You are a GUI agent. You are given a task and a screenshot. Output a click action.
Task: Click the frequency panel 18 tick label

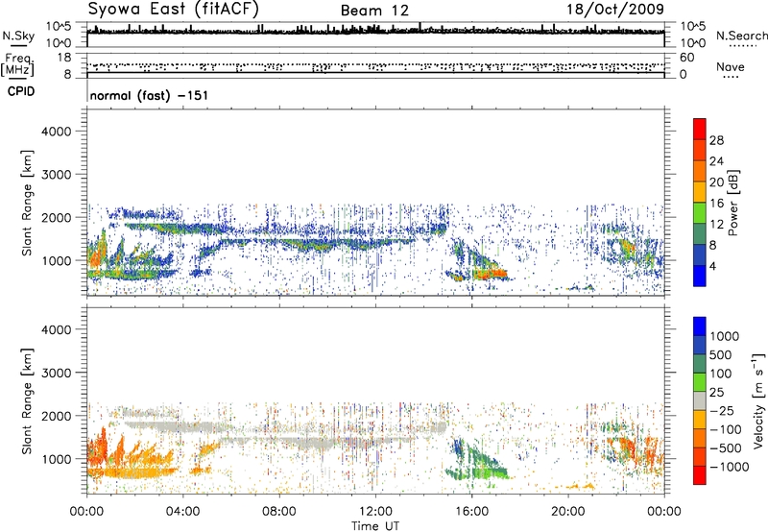tap(64, 57)
